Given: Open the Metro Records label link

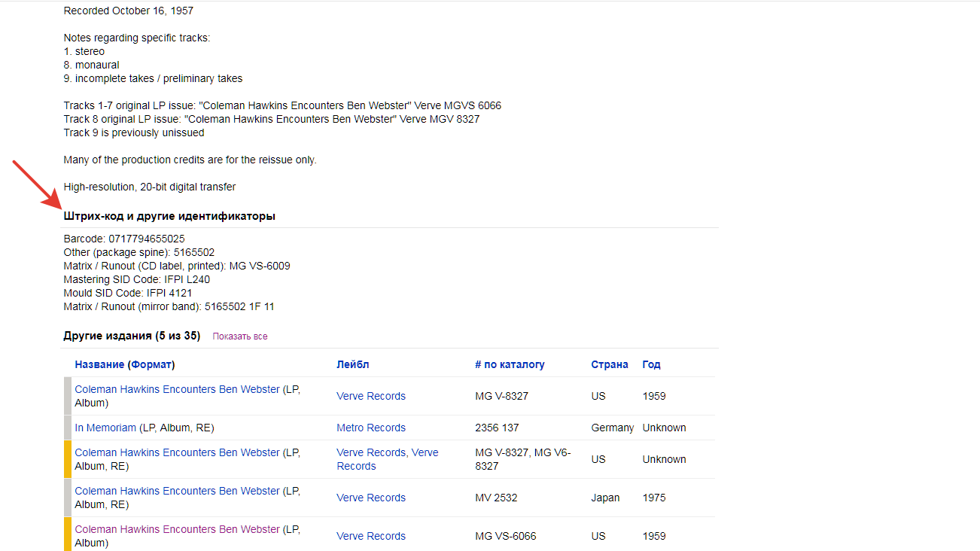Looking at the screenshot, I should [x=371, y=428].
